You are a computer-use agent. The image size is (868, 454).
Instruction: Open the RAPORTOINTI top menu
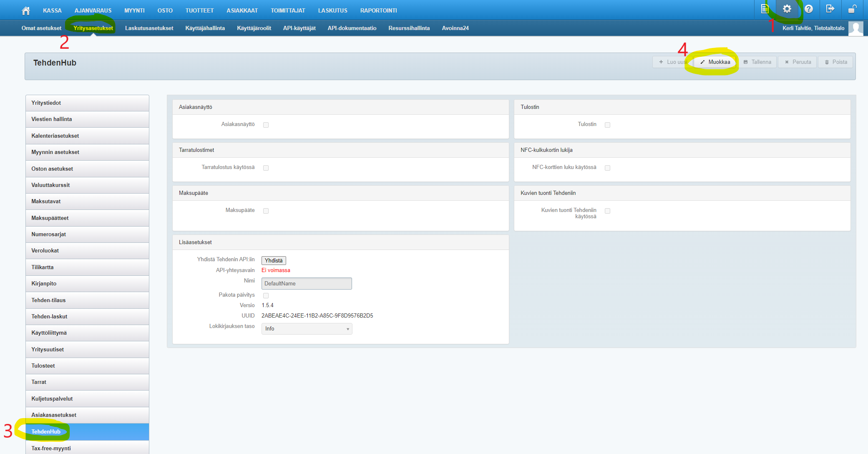pyautogui.click(x=378, y=10)
